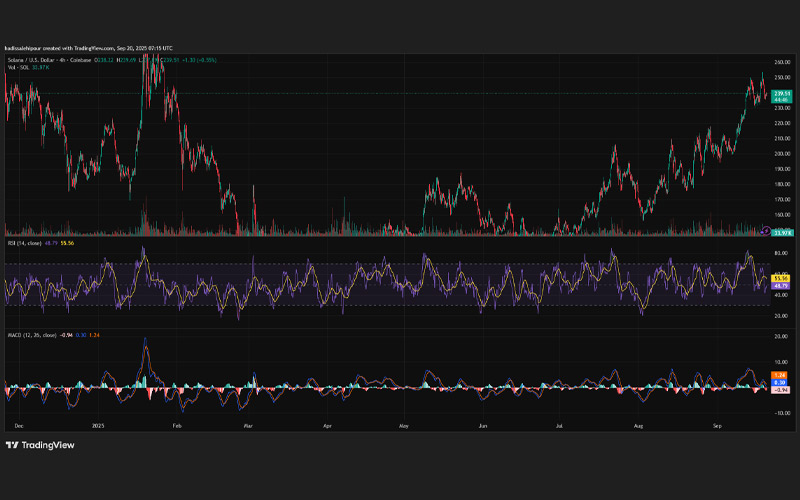Click the purple event marker above the volume tag

click(765, 230)
